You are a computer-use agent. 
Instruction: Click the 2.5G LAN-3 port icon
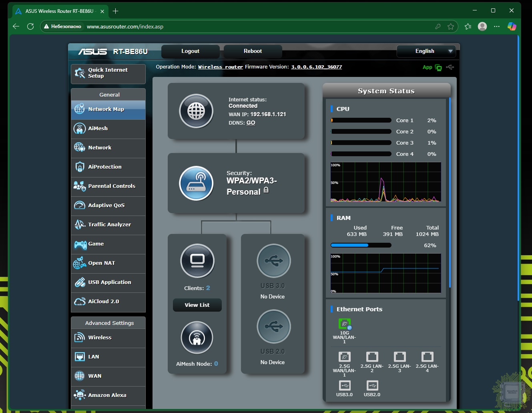pos(400,357)
